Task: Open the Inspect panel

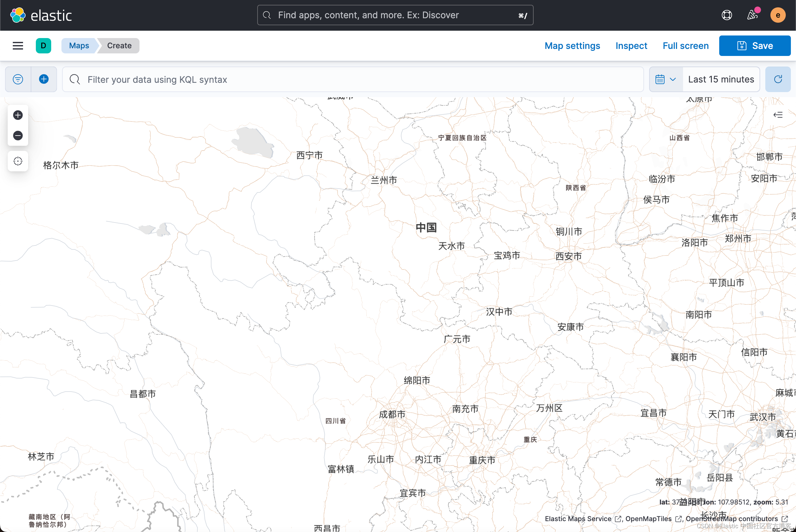Action: pyautogui.click(x=631, y=46)
